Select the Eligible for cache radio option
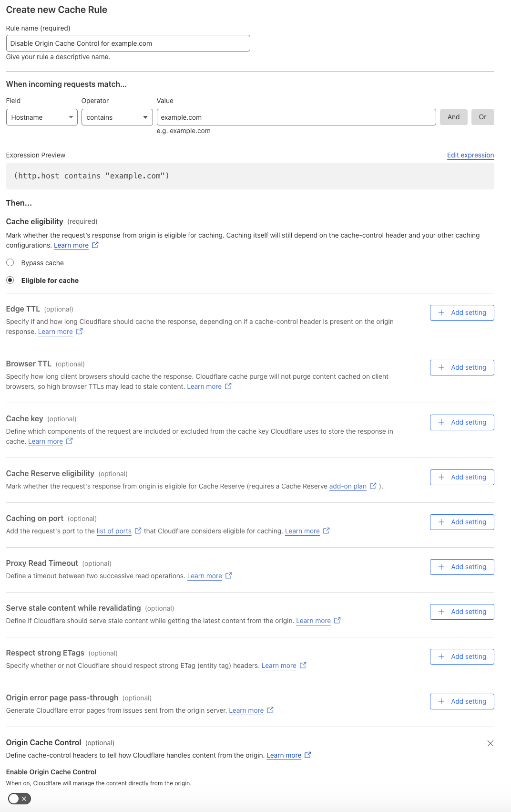This screenshot has width=511, height=812. [x=10, y=281]
